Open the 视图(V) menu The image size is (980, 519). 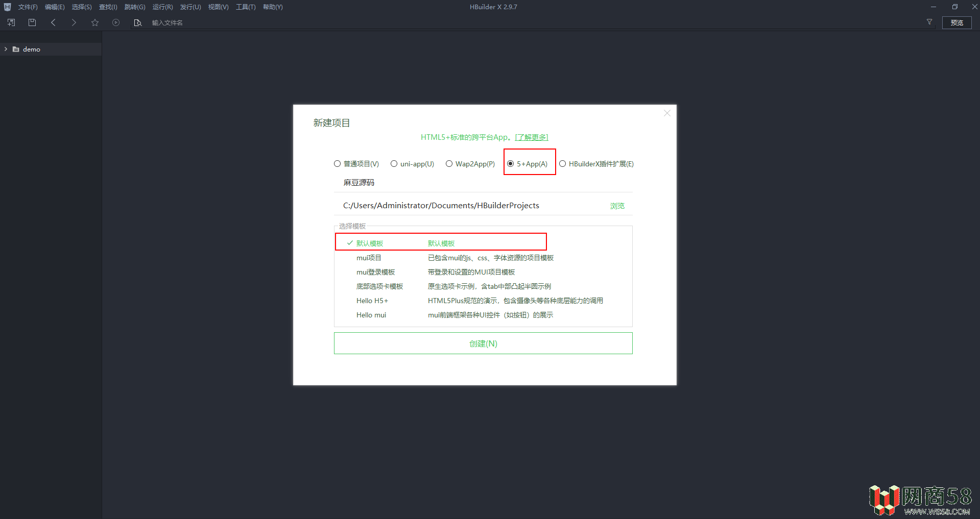click(x=218, y=7)
